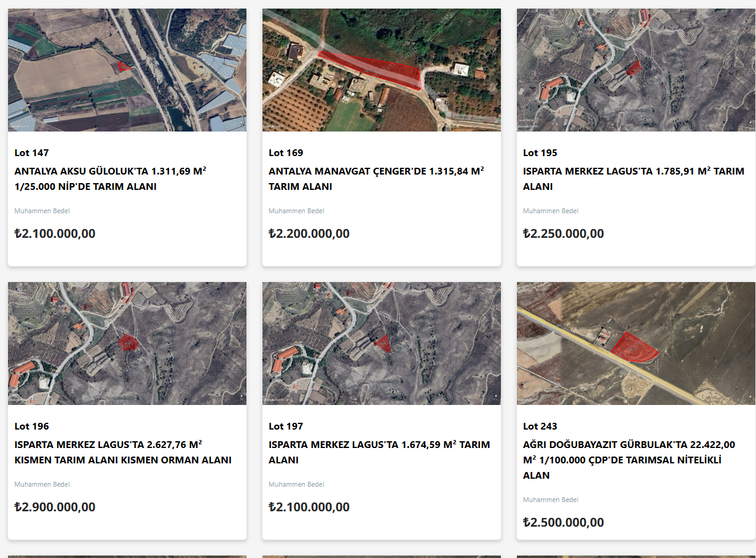Open the Lot 169 Manavgat Çenger map thumbnail
Image resolution: width=756 pixels, height=558 pixels.
(381, 70)
